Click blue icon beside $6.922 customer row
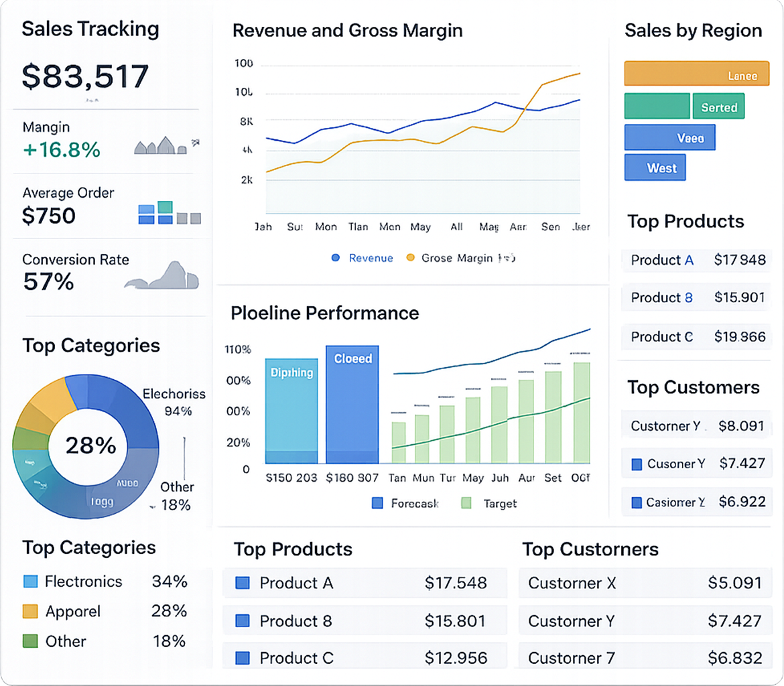784x686 pixels. 637,502
